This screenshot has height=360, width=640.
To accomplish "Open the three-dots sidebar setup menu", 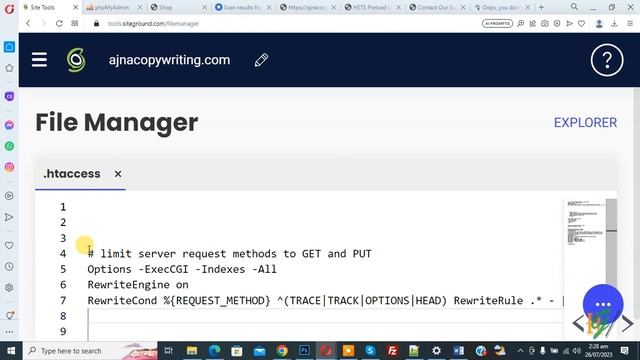I will pyautogui.click(x=9, y=332).
